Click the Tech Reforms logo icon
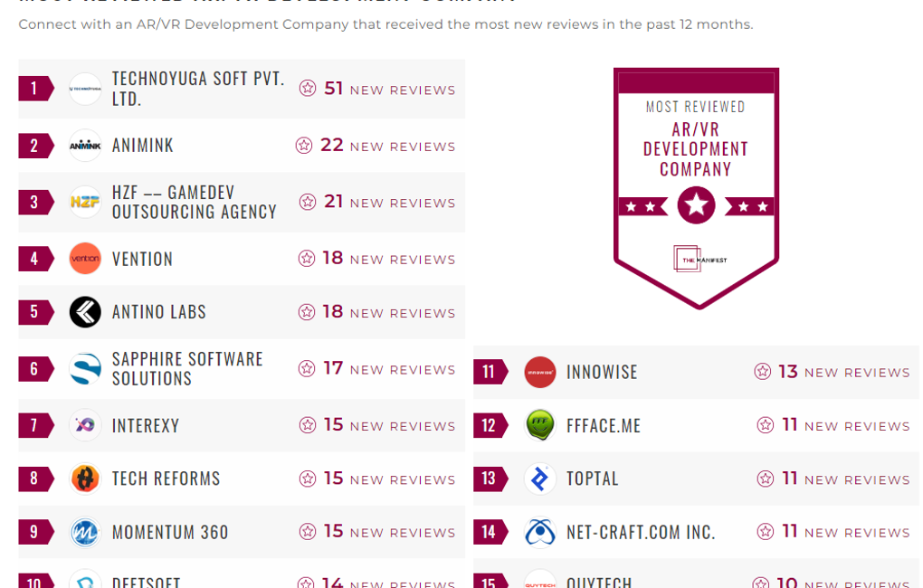The height and width of the screenshot is (588, 923). click(85, 479)
